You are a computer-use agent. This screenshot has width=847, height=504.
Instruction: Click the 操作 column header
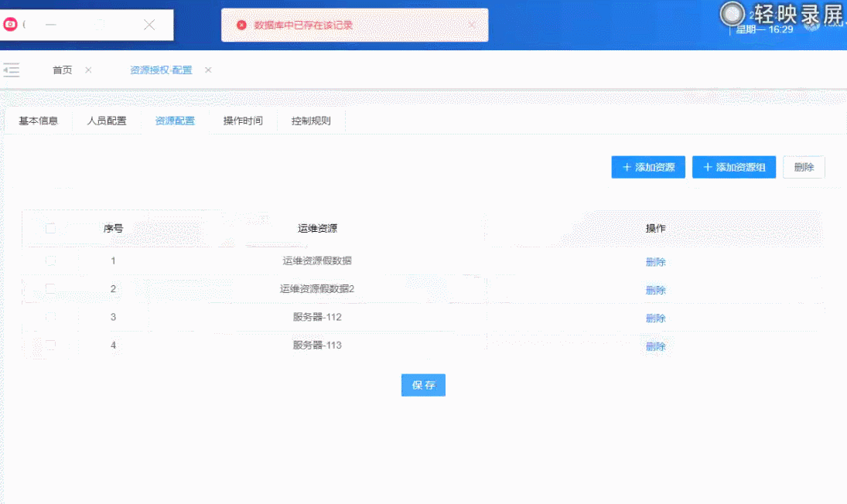tap(655, 228)
